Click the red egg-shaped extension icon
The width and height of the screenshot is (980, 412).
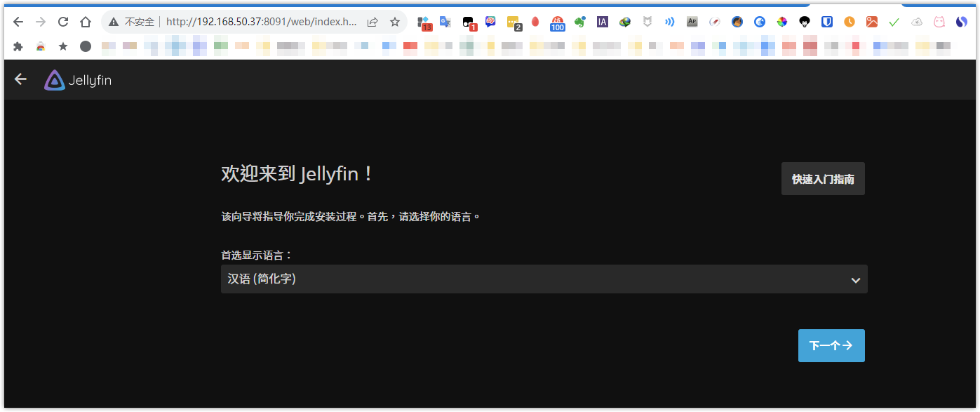tap(535, 22)
